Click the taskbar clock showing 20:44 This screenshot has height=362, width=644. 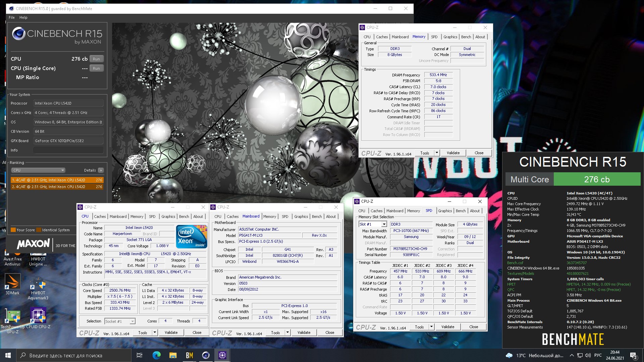(615, 355)
